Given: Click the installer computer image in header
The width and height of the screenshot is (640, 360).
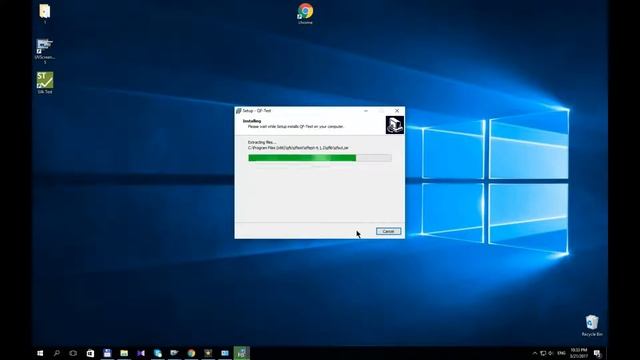Looking at the screenshot, I should tap(394, 125).
